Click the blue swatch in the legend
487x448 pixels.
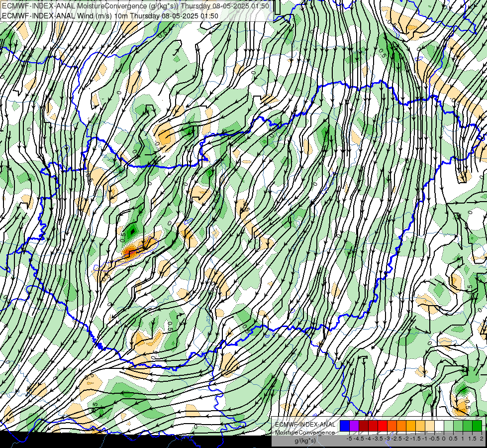345,426
